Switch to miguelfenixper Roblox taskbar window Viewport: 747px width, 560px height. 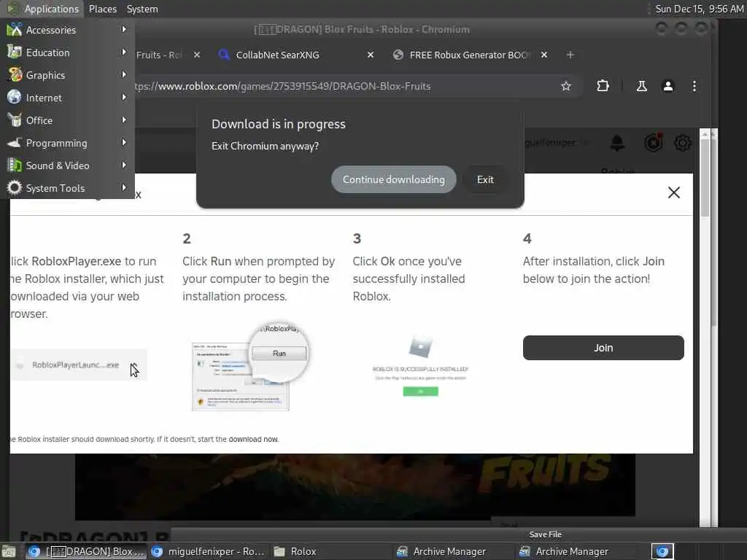point(207,551)
